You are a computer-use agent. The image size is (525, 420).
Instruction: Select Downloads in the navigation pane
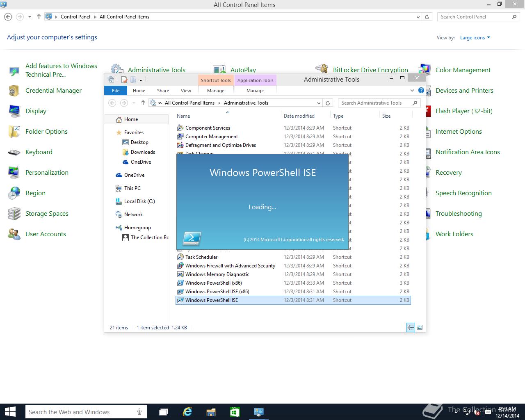click(143, 152)
